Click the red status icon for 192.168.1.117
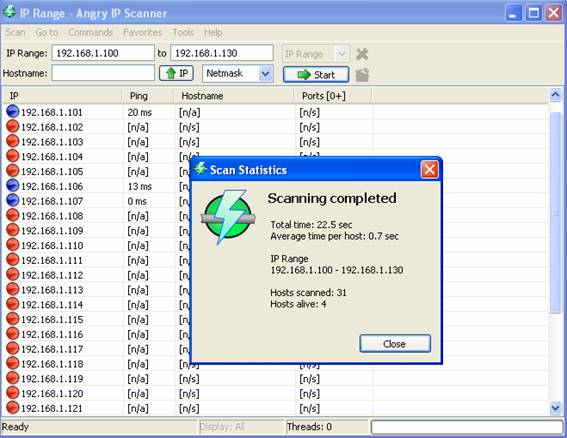Screen dimensions: 567x438 click(13, 348)
